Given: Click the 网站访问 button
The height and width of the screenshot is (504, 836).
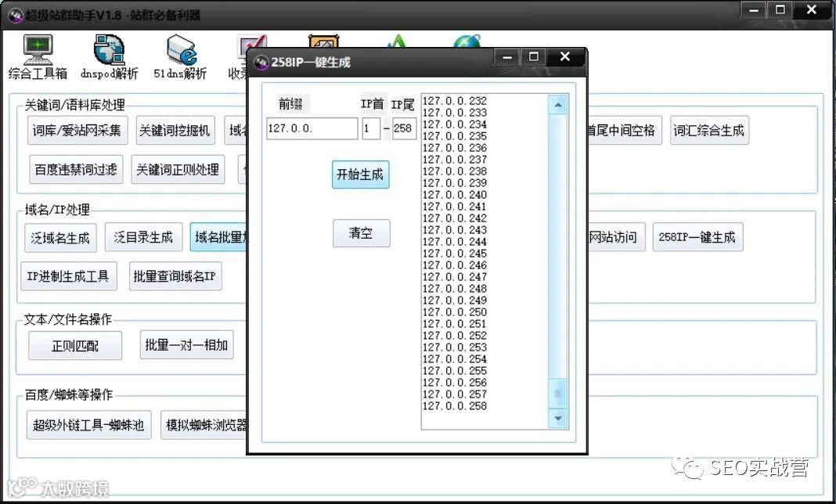Looking at the screenshot, I should tap(616, 237).
